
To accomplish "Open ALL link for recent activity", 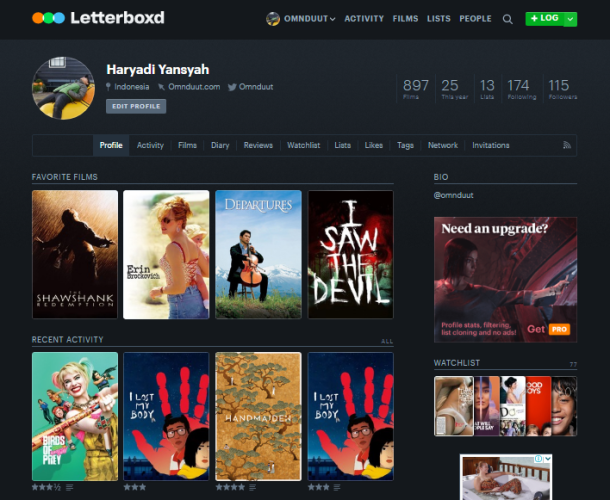I will pyautogui.click(x=387, y=341).
